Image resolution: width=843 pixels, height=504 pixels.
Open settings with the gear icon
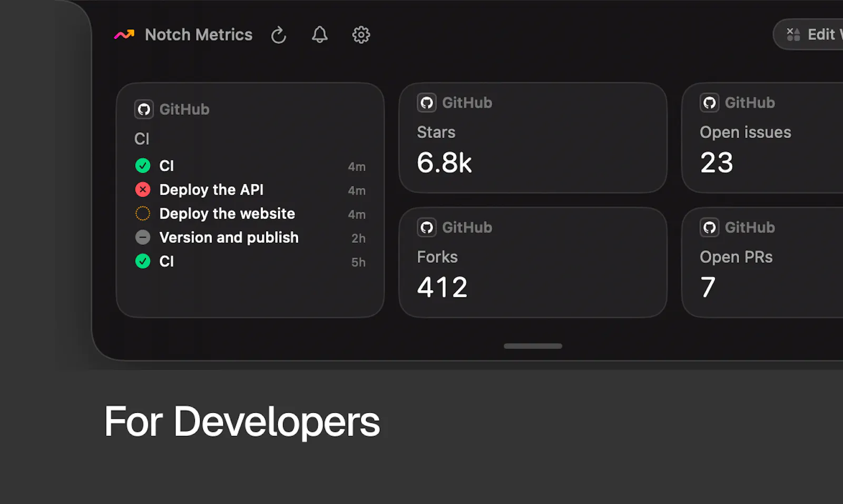361,35
